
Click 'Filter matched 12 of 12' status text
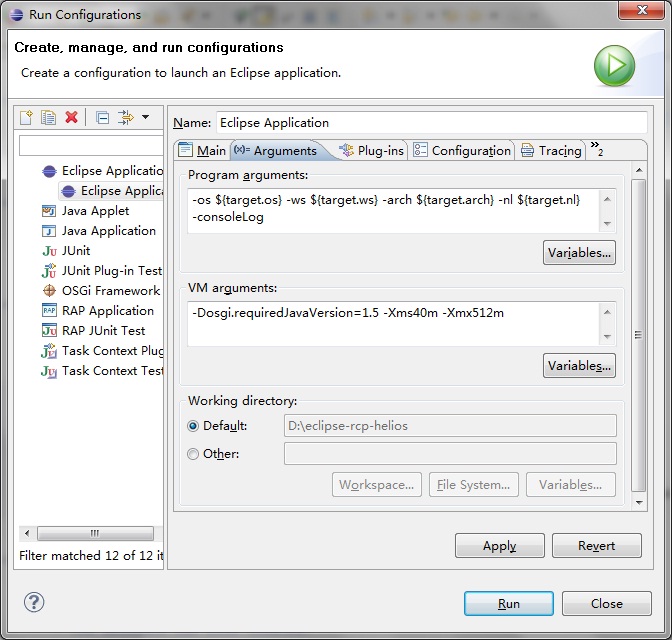(91, 556)
